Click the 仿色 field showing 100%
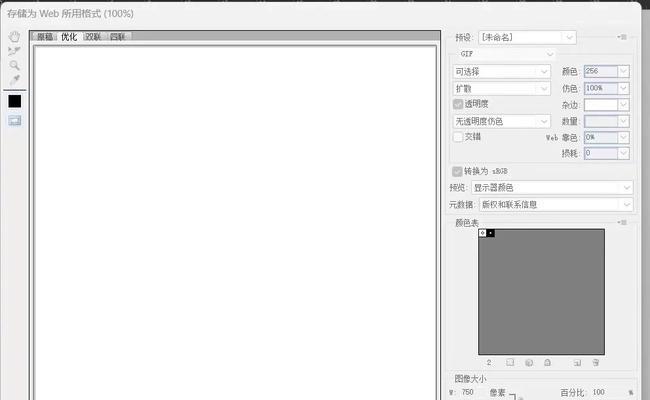 [x=601, y=88]
